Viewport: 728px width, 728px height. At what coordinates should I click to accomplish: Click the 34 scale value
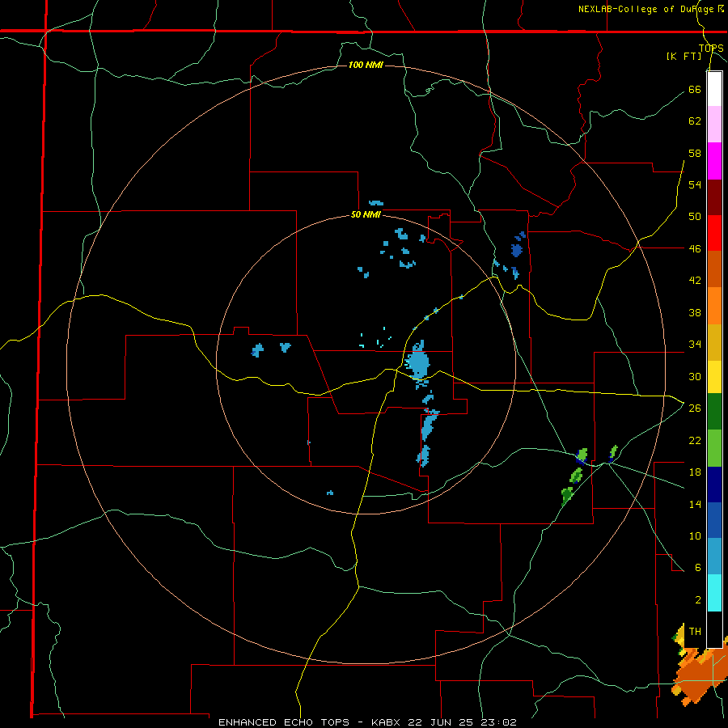pos(695,345)
